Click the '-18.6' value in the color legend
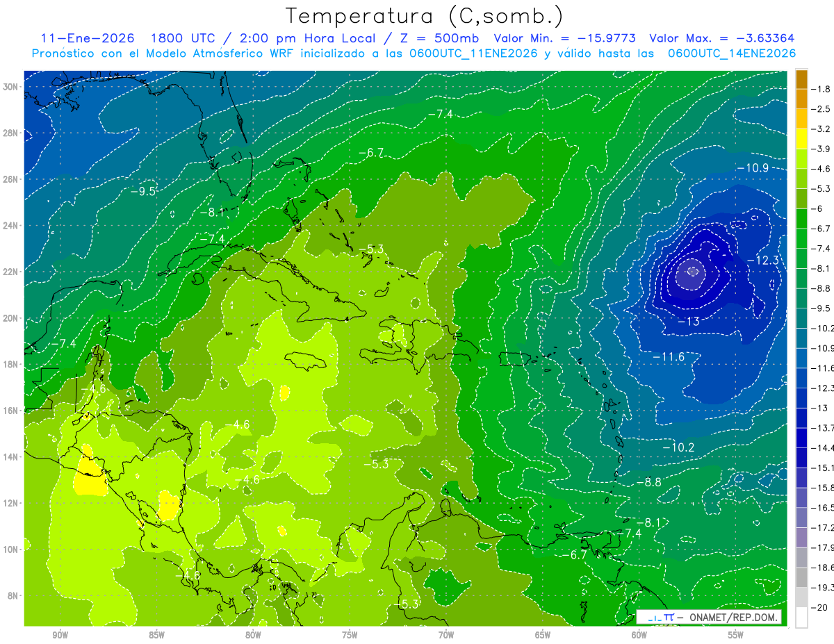This screenshot has width=834, height=644. [823, 568]
